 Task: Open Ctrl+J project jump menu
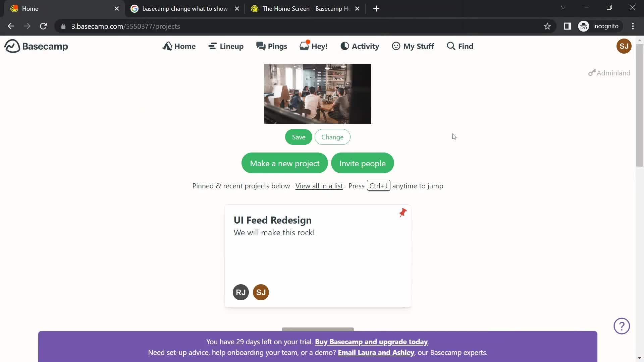(x=379, y=186)
